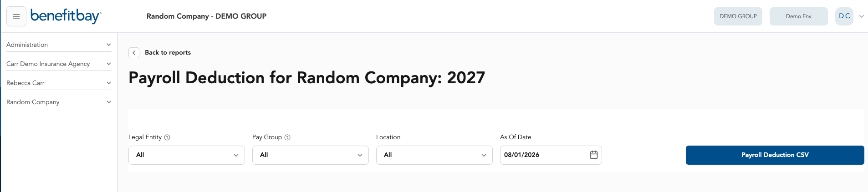Expand the Rebecca Carr section

pyautogui.click(x=59, y=83)
